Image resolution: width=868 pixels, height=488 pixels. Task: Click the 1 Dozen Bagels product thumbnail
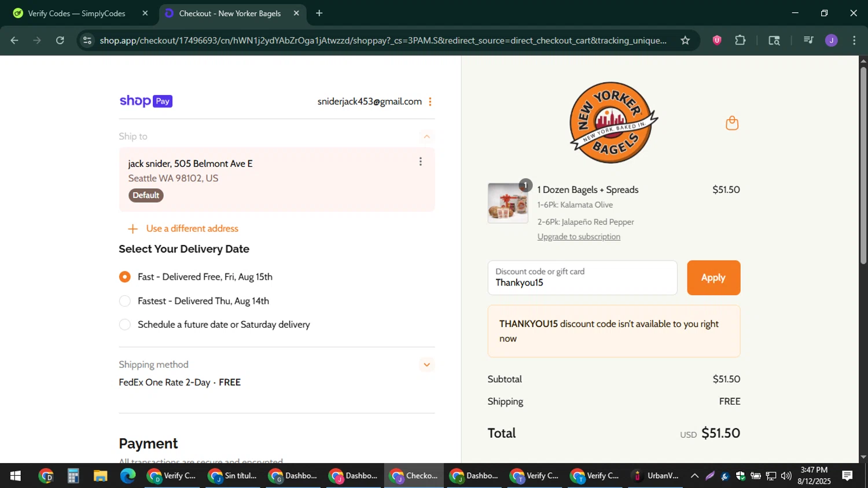[508, 203]
